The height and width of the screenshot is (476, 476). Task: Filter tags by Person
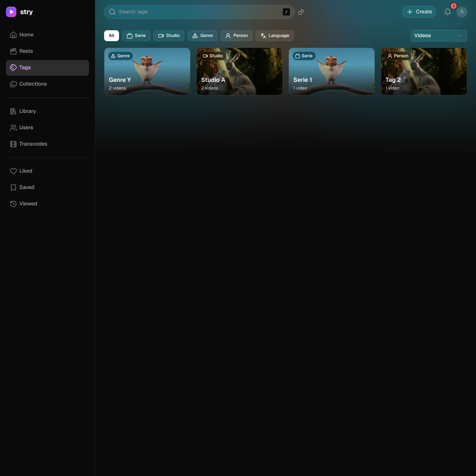click(x=237, y=36)
